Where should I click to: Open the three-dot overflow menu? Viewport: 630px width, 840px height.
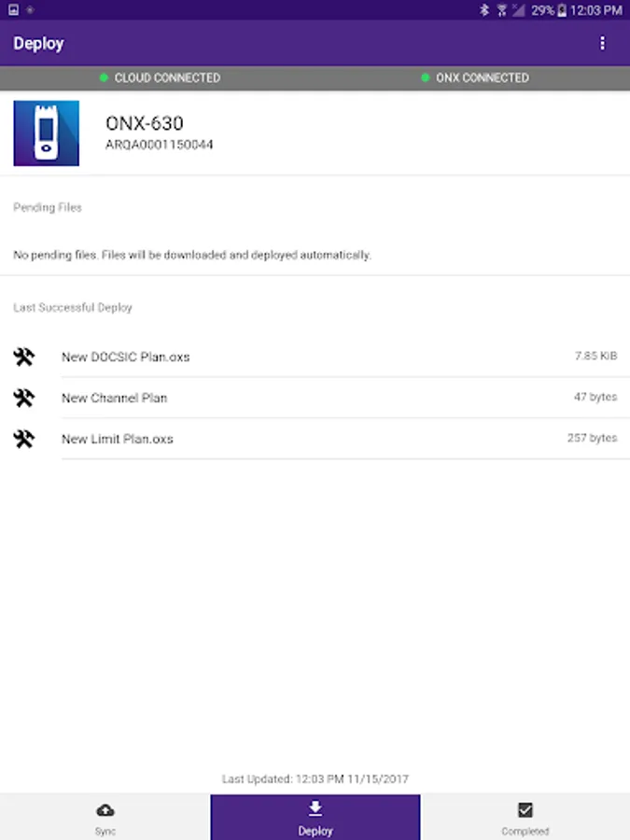click(602, 43)
